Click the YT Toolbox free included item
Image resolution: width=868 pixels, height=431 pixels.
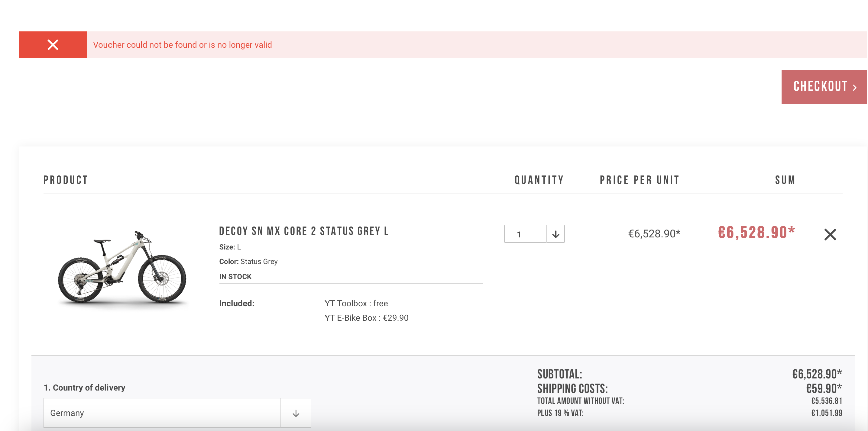[356, 303]
